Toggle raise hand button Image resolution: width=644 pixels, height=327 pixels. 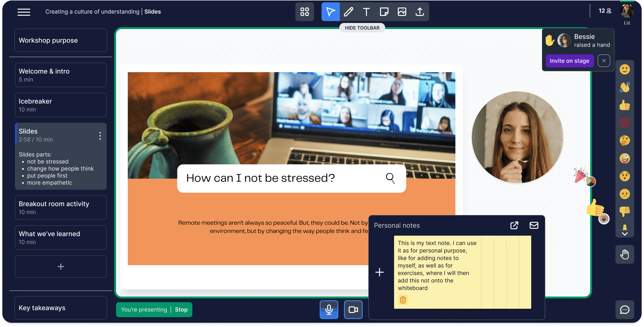625,254
